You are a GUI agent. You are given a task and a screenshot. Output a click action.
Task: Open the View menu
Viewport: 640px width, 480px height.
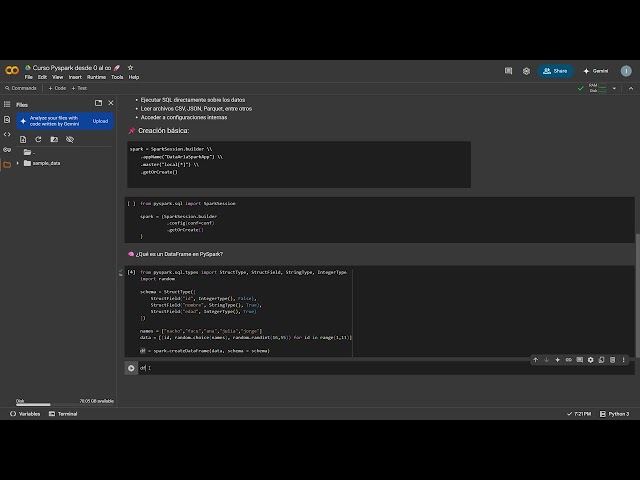pos(58,77)
